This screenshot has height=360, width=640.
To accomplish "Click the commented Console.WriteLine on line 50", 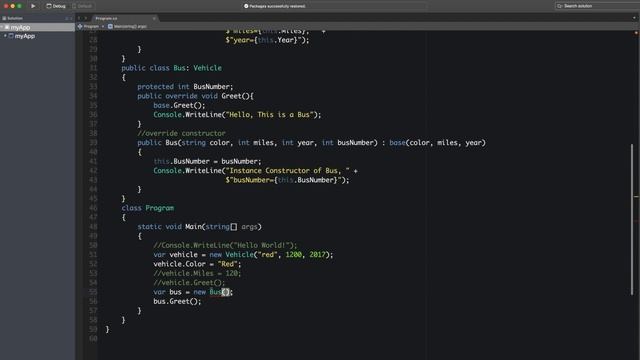I will pyautogui.click(x=225, y=246).
